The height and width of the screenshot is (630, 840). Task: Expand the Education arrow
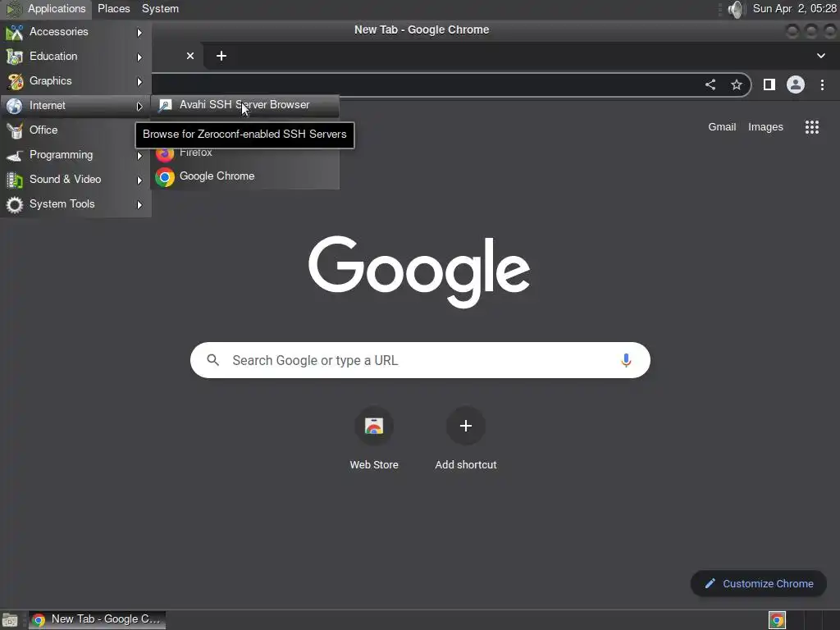[x=139, y=57]
